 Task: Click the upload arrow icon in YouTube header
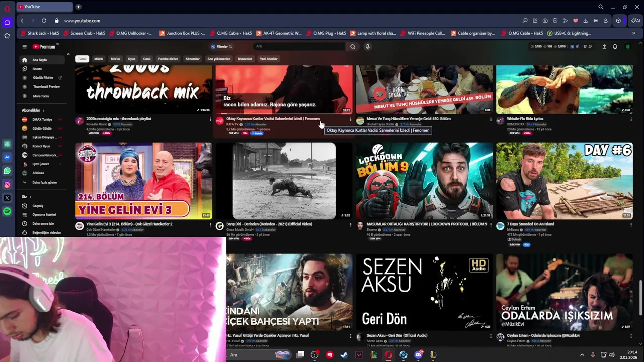(604, 47)
